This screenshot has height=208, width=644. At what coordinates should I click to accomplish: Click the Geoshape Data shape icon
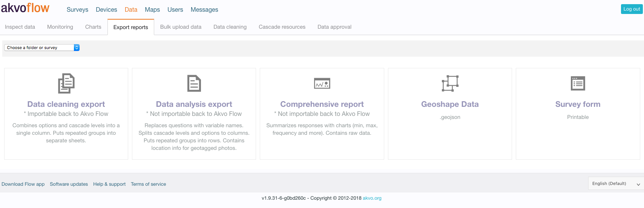(450, 83)
